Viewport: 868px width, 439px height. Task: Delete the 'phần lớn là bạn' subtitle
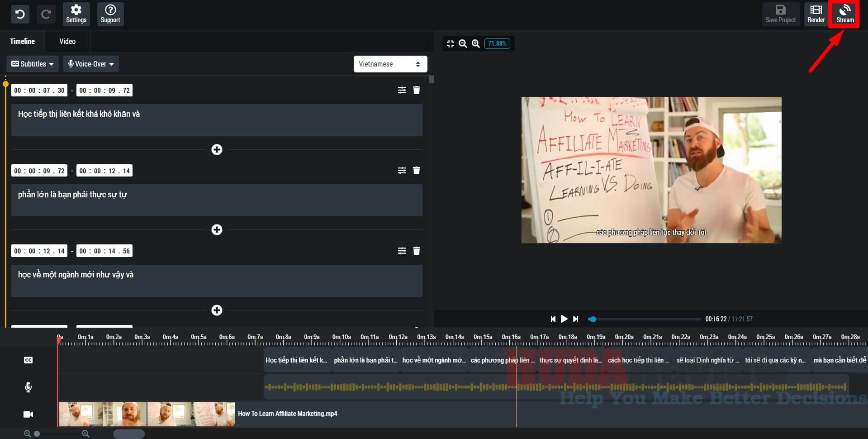pyautogui.click(x=417, y=170)
